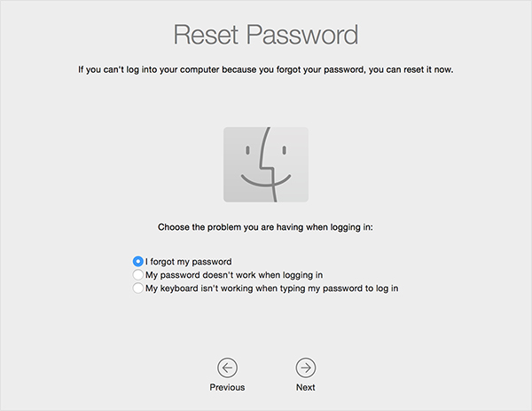The height and width of the screenshot is (411, 532).
Task: Click the word Reset in the title
Action: pos(206,35)
